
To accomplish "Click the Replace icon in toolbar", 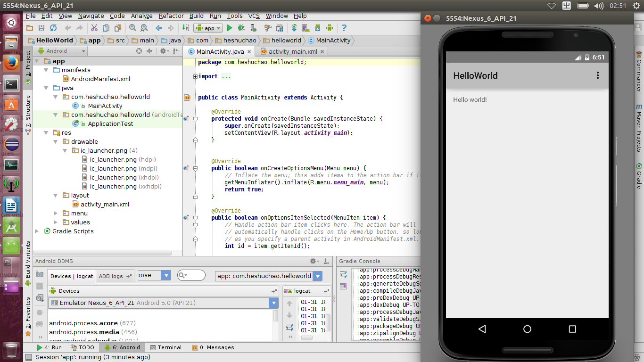I will pyautogui.click(x=144, y=28).
